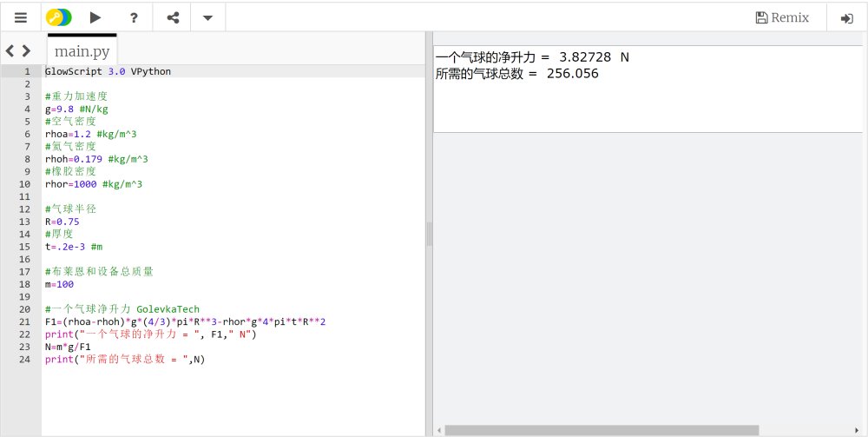The width and height of the screenshot is (868, 437).
Task: Click the horizontal scrollbar in output pane
Action: tap(602, 430)
